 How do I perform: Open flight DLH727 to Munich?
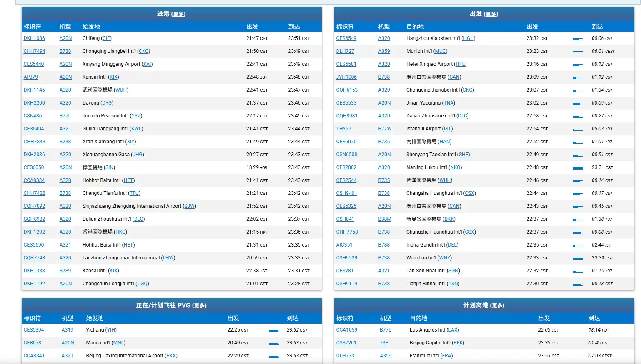[345, 51]
